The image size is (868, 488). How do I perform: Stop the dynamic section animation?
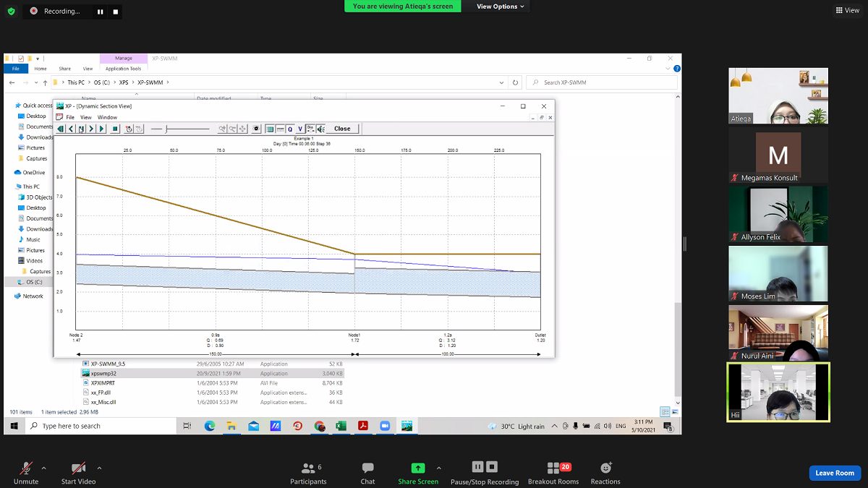(115, 129)
